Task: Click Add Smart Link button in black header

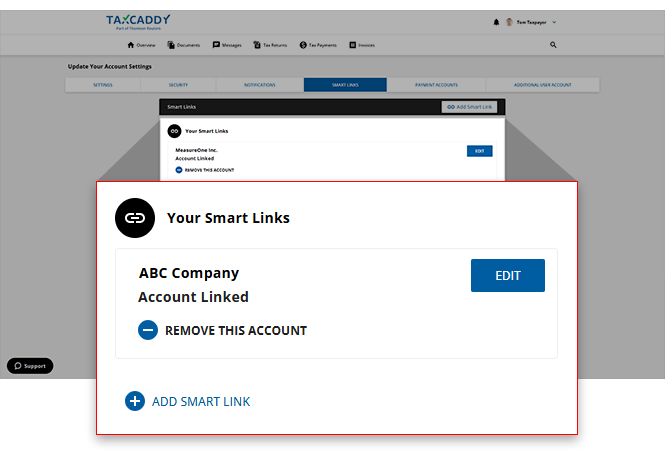Action: 469,107
